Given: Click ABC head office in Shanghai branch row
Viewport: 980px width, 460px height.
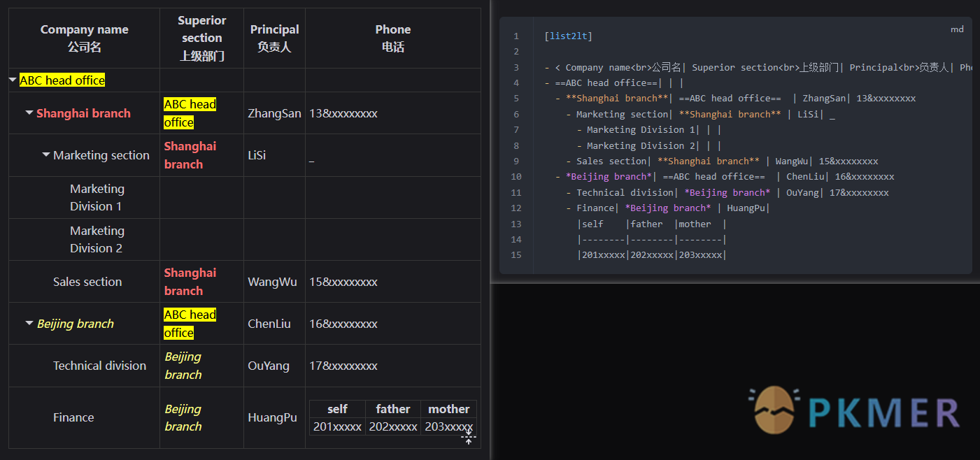Looking at the screenshot, I should tap(190, 113).
